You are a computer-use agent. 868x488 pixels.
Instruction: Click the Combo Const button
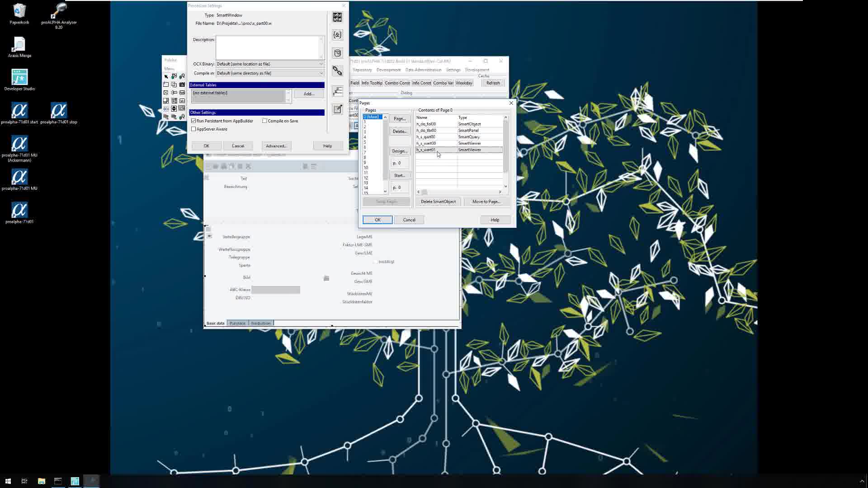point(397,83)
